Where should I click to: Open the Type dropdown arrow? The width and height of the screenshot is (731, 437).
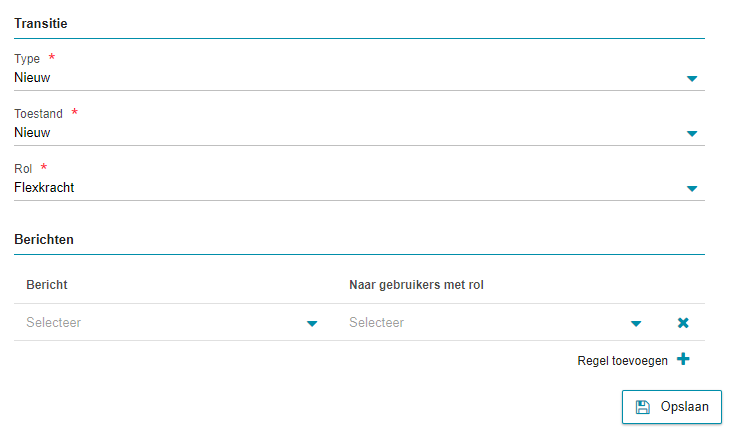click(x=692, y=79)
